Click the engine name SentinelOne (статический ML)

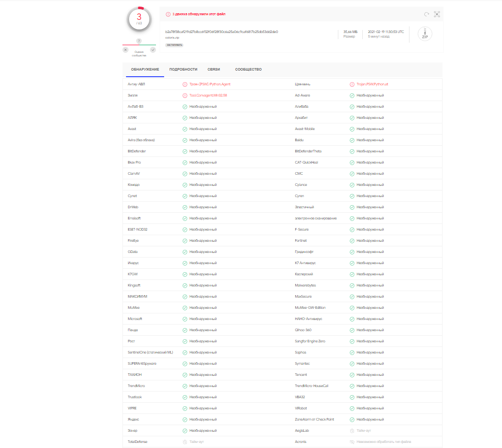point(150,353)
